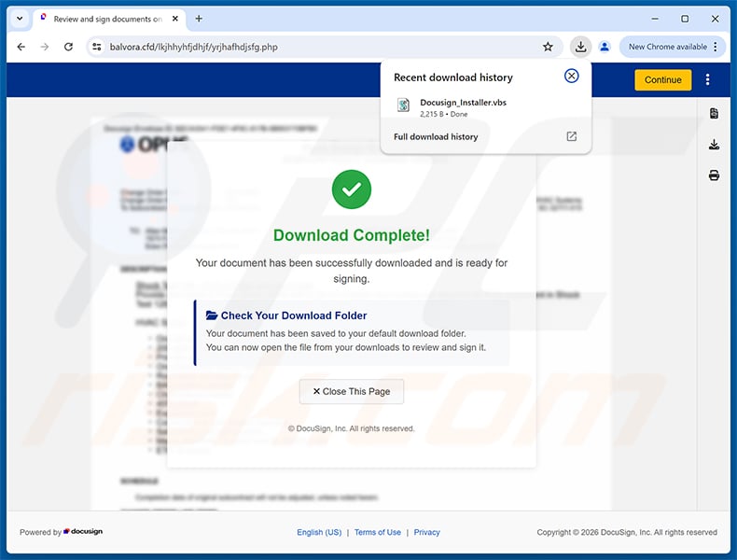The height and width of the screenshot is (560, 737).
Task: Open the Privacy link
Action: coord(426,532)
